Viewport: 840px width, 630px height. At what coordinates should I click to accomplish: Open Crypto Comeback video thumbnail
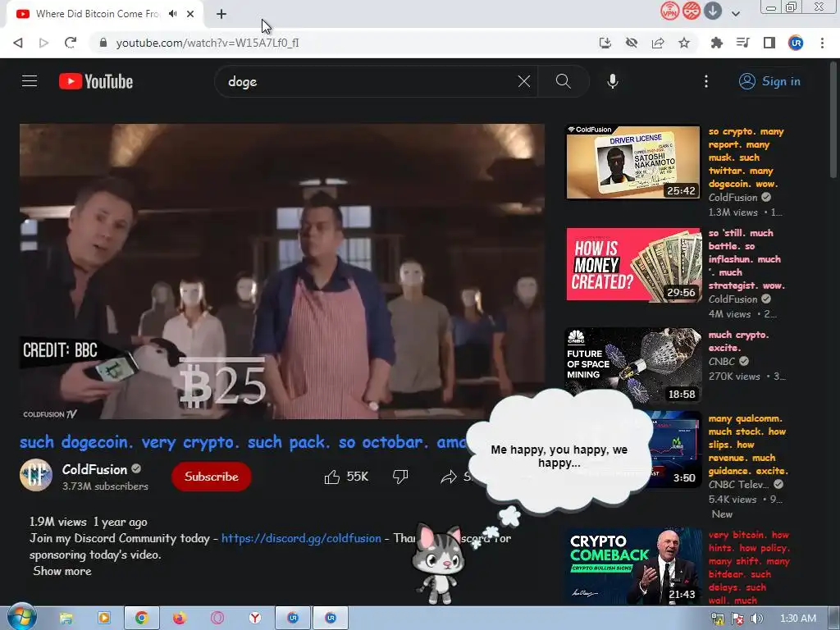point(633,566)
